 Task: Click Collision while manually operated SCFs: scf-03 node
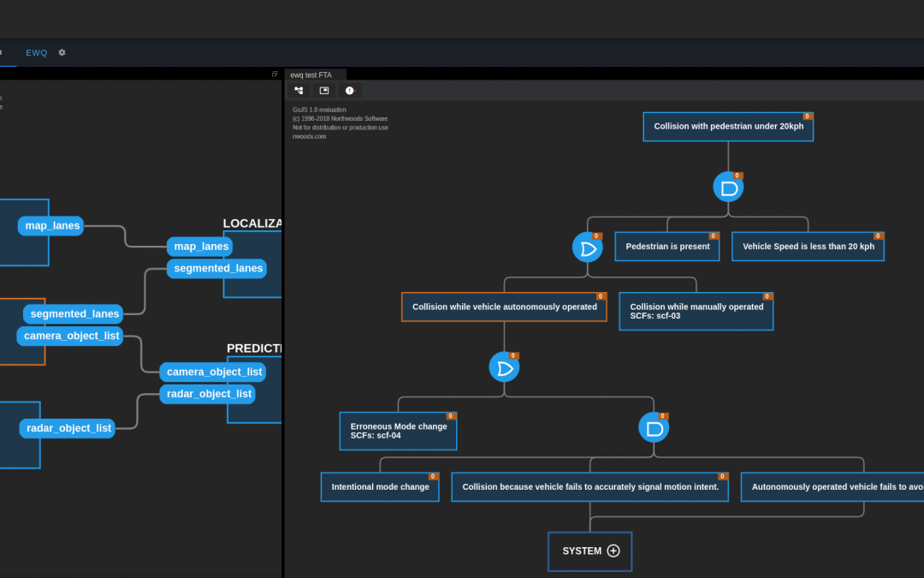(696, 312)
